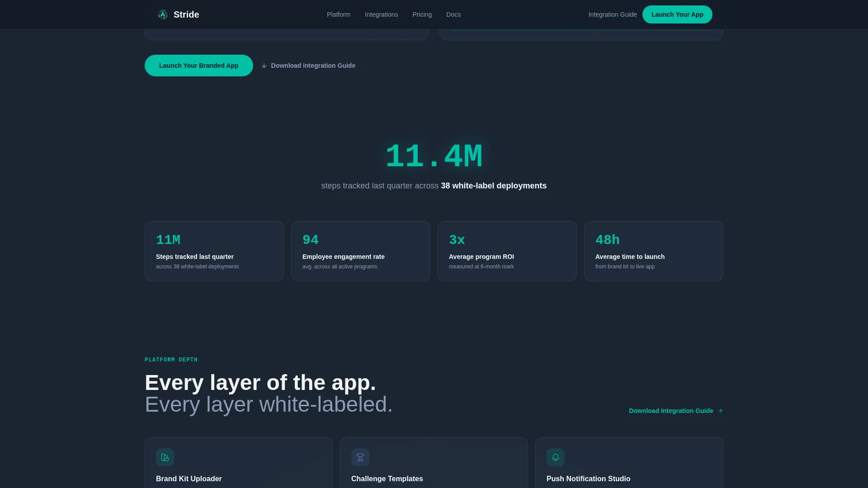Image resolution: width=868 pixels, height=488 pixels.
Task: Click the 38 white-label deployments bold text
Action: coord(494,186)
